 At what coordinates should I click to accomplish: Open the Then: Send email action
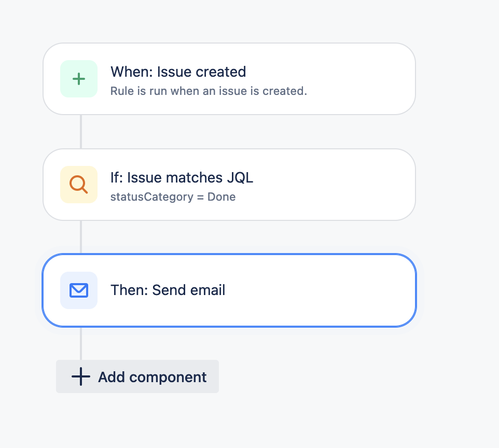228,290
